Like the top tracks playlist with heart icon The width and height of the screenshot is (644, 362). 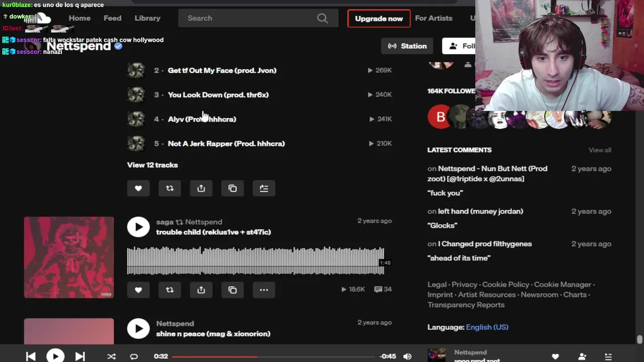coord(138,188)
